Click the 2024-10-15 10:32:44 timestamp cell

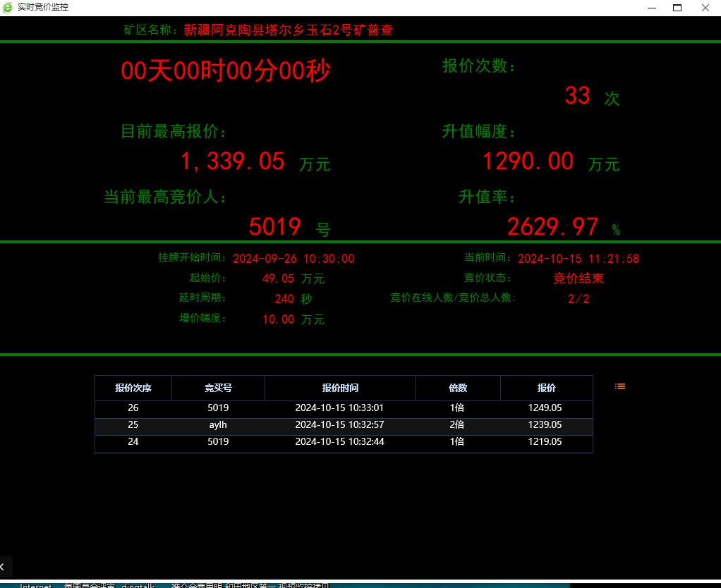coord(339,442)
